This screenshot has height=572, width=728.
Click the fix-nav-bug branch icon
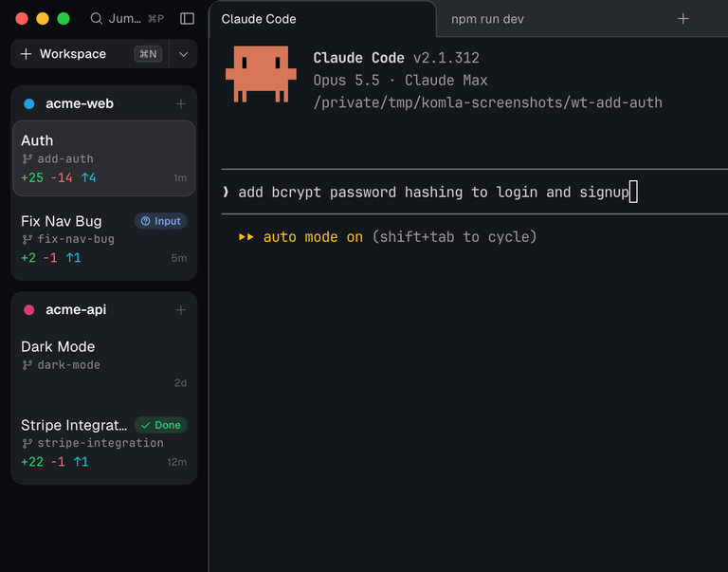pos(27,239)
